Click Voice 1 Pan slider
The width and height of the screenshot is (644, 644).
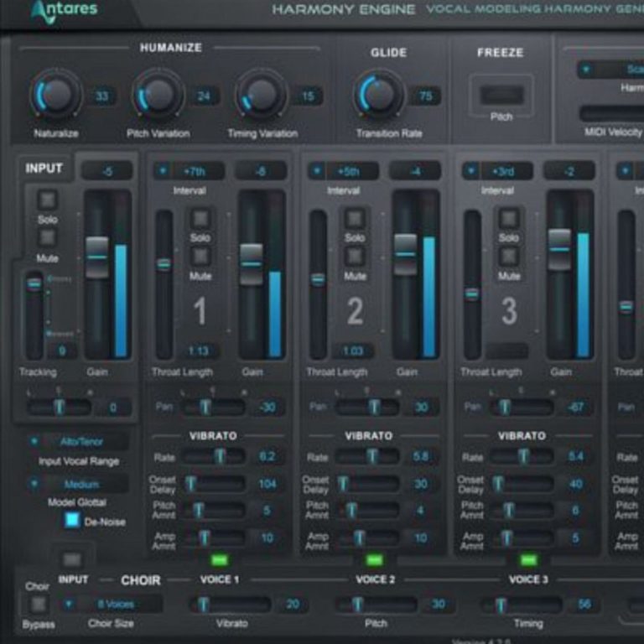pyautogui.click(x=214, y=407)
